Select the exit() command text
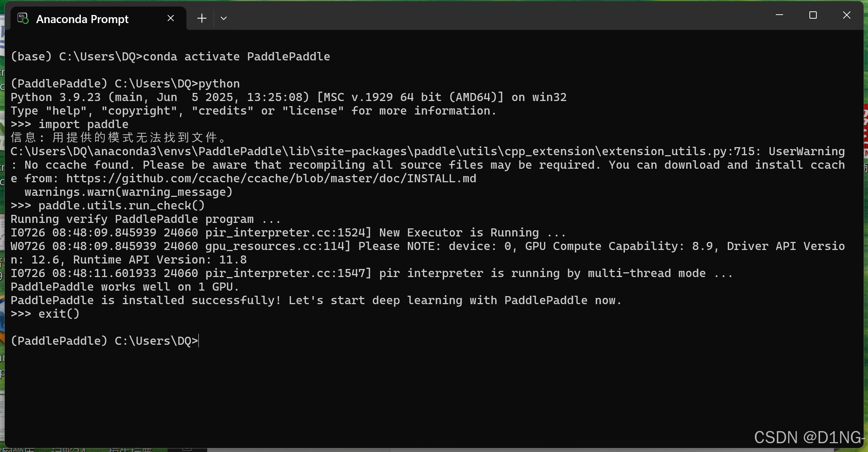This screenshot has width=868, height=452. (x=59, y=314)
